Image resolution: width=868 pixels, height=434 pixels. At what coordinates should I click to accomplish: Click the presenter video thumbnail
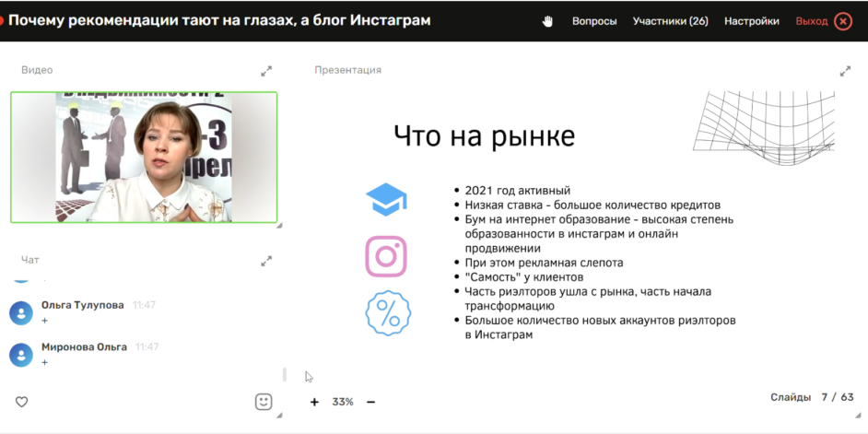[144, 157]
